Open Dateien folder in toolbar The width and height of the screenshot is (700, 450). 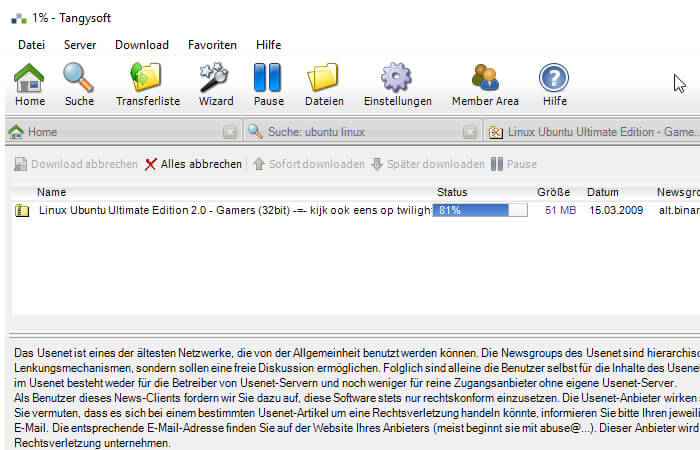324,85
